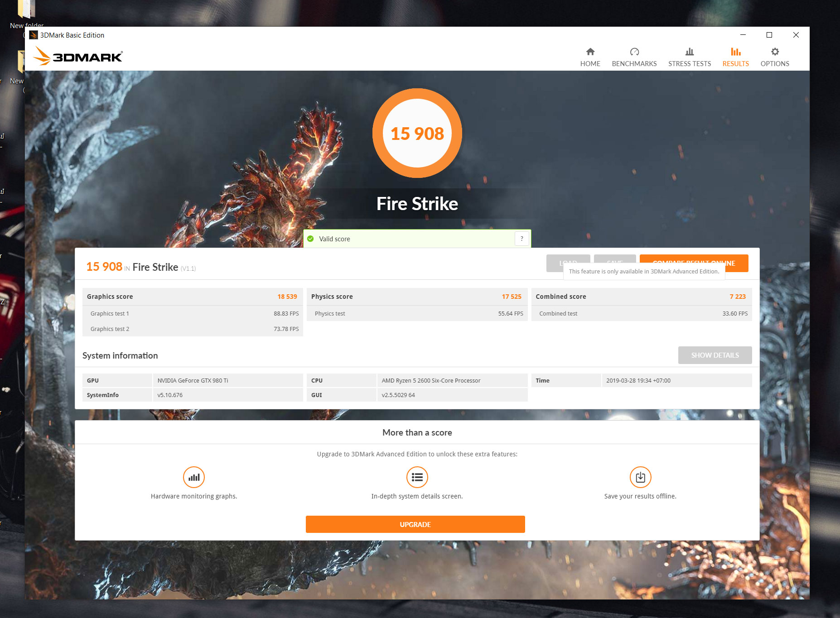Click the 3DMark logo in header
840x618 pixels.
coord(78,56)
